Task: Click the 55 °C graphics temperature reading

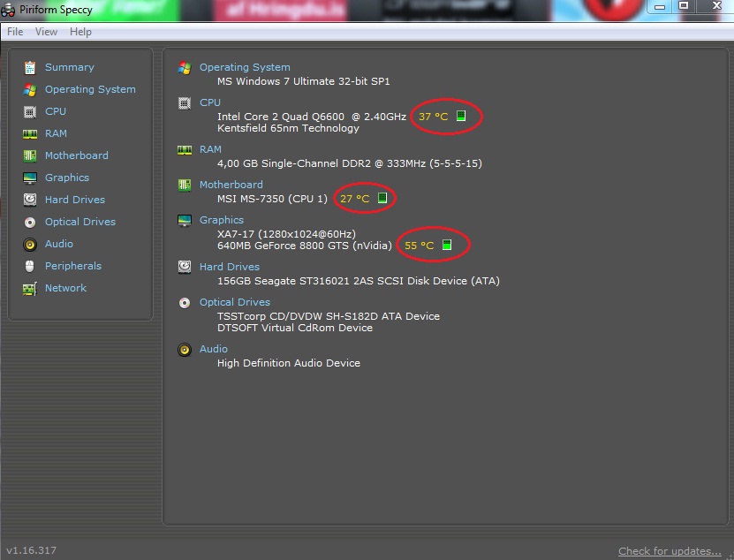Action: (419, 246)
